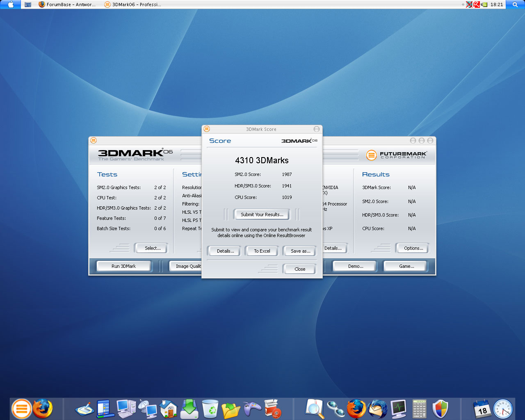Viewport: 525px width, 420px height.
Task: Open the Firefox icon beside the 3DMark dock icon
Action: click(x=43, y=409)
